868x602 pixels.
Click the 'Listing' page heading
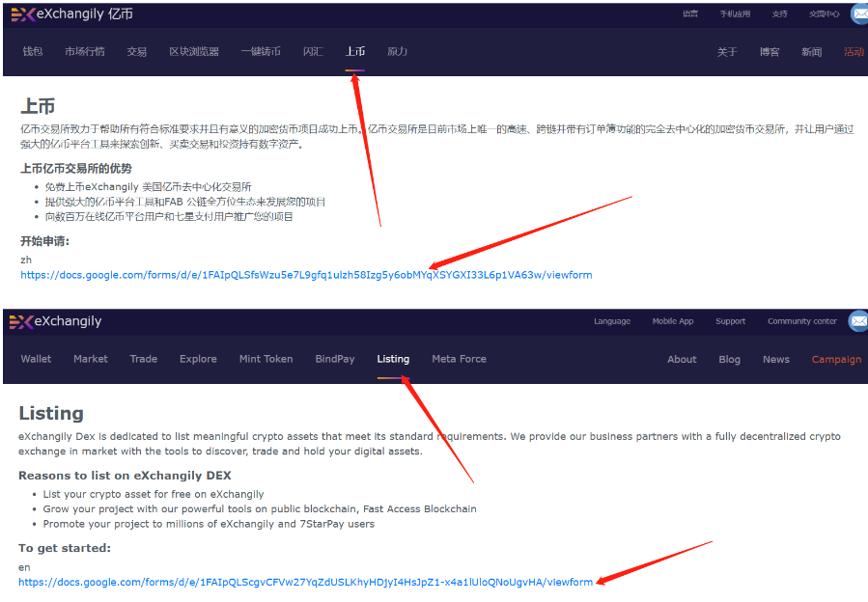[x=51, y=413]
